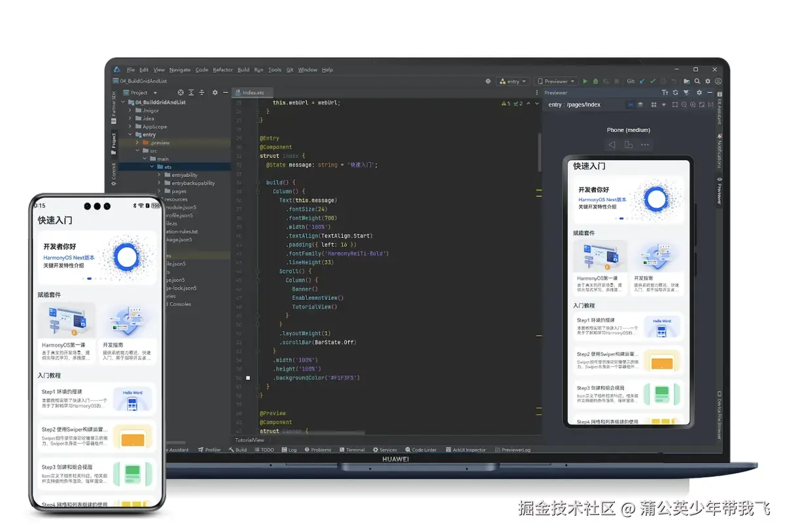Hide the Project panel with minus icon
The image size is (785, 532).
pos(225,93)
